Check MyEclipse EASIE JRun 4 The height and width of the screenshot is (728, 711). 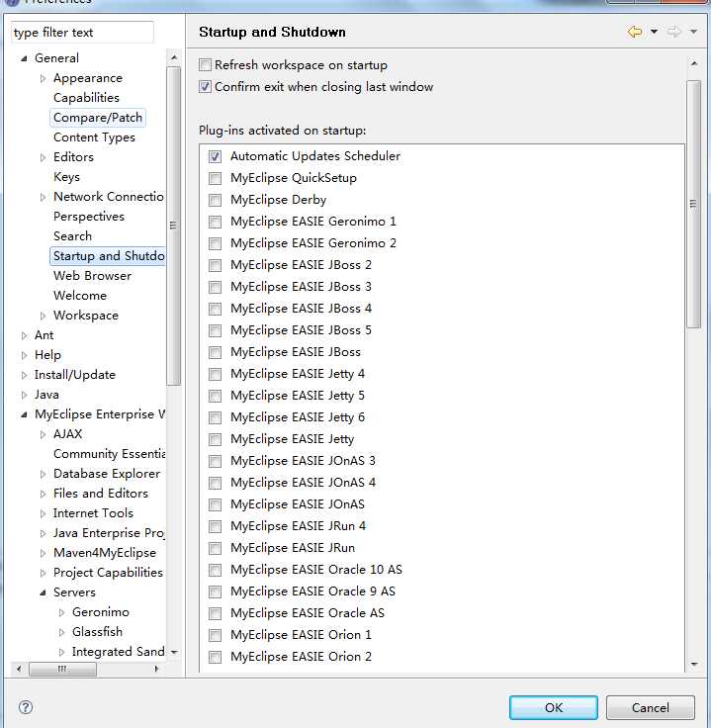tap(215, 526)
